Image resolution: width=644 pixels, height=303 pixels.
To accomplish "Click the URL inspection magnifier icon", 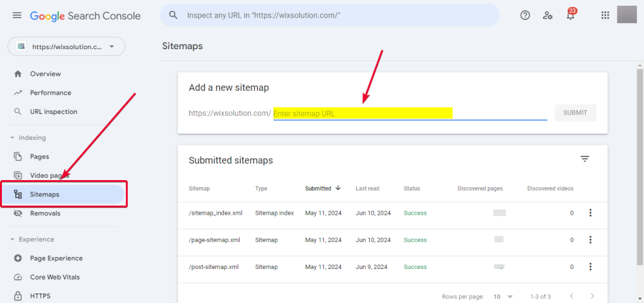I will coord(18,112).
